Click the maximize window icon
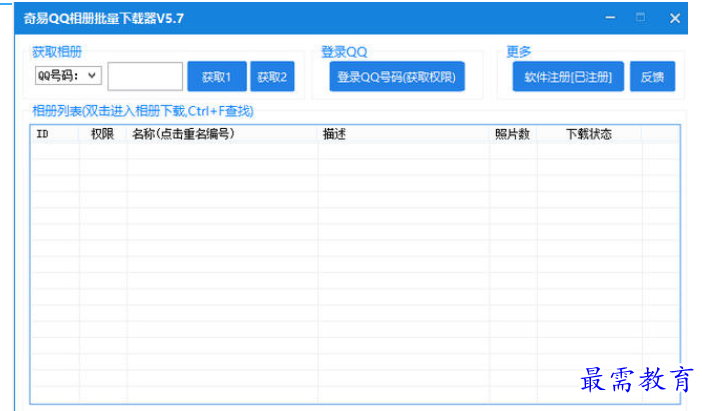Image resolution: width=702 pixels, height=411 pixels. (641, 17)
